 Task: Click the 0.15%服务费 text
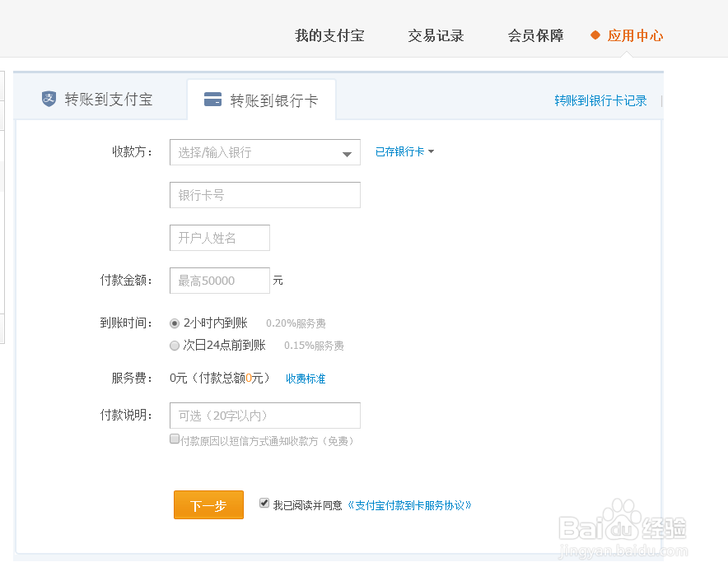(x=314, y=346)
